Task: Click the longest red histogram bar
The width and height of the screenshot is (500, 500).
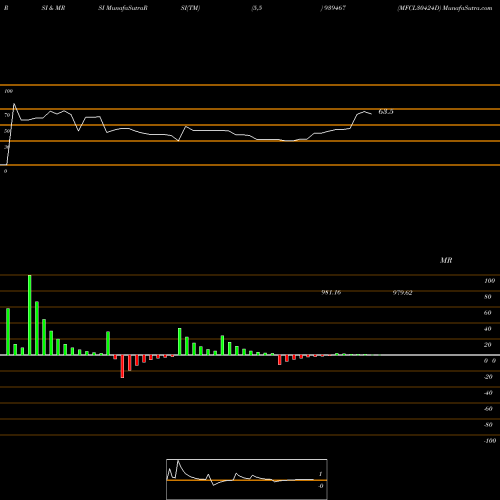Action: pyautogui.click(x=122, y=366)
